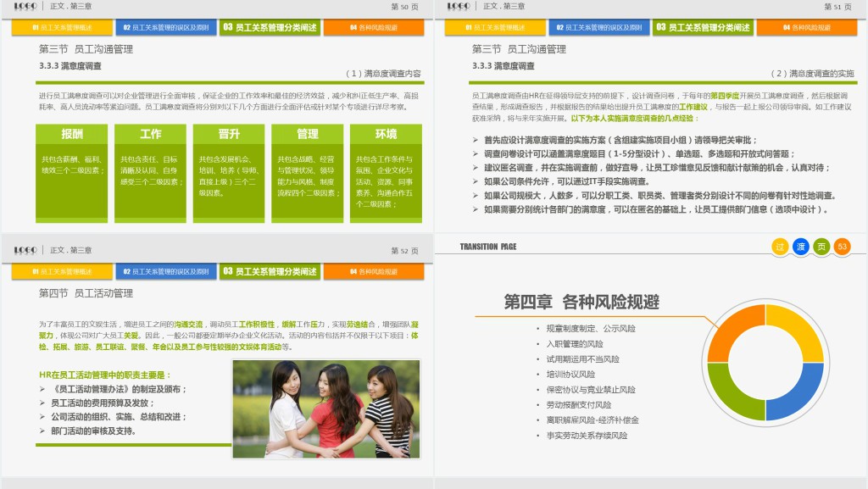Click the TRANSITION PAGE label
868x489 pixels.
pyautogui.click(x=487, y=247)
